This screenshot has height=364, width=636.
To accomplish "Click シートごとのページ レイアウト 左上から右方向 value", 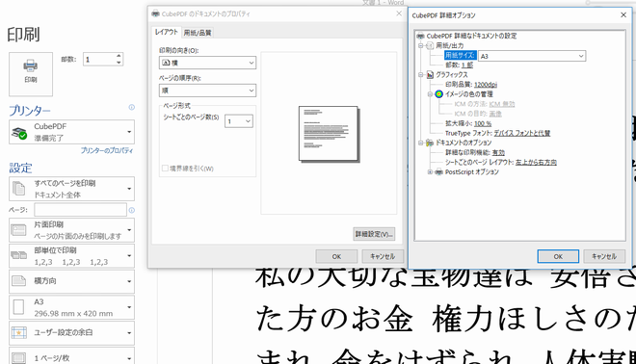I will [536, 162].
